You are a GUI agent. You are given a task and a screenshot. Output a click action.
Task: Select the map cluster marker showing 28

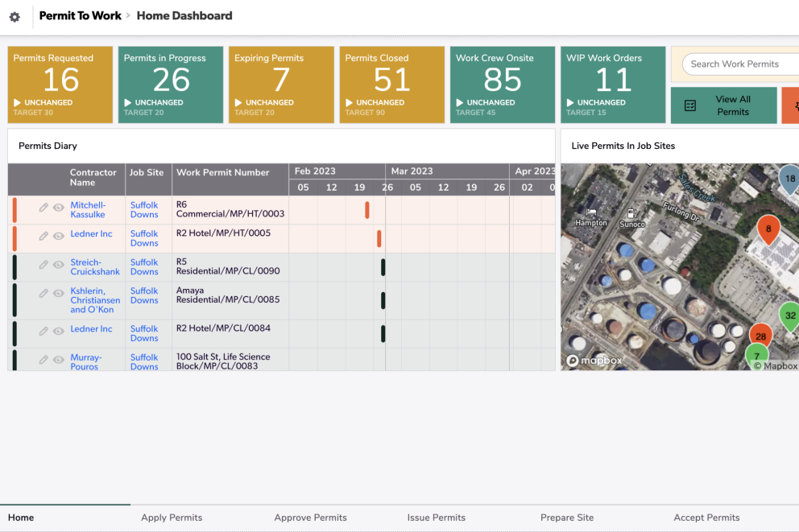(760, 336)
